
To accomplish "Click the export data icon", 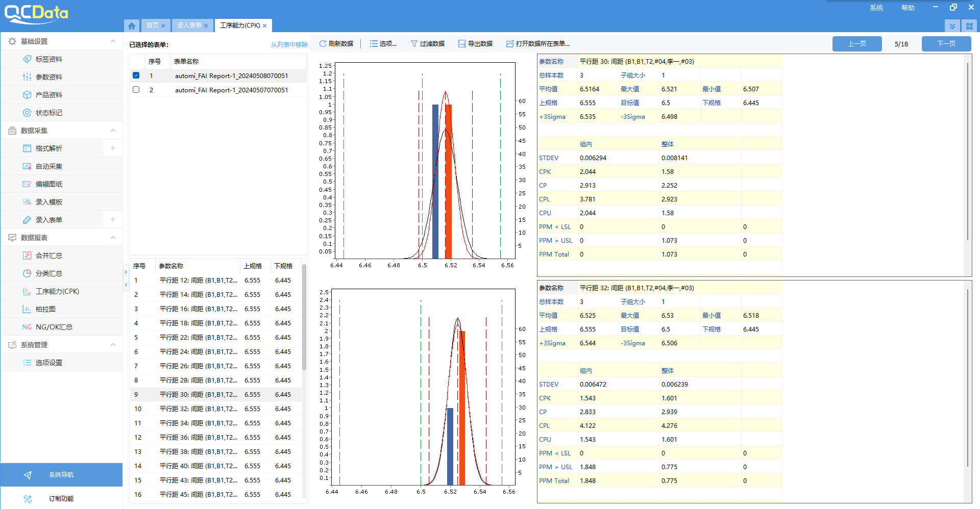I will pos(462,44).
